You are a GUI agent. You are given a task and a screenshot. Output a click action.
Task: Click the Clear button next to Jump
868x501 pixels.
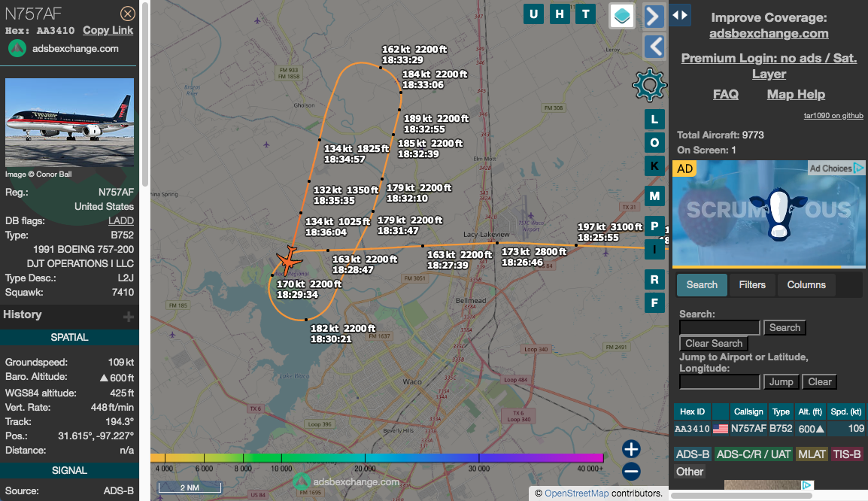coord(819,381)
